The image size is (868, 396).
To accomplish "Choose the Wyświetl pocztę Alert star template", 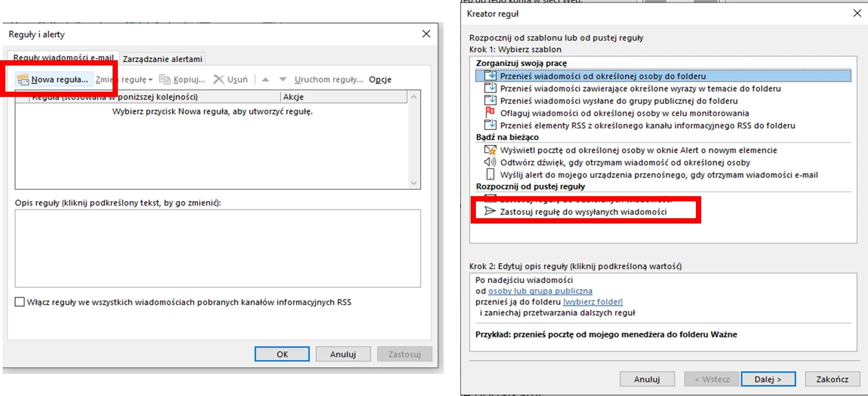I will [490, 150].
